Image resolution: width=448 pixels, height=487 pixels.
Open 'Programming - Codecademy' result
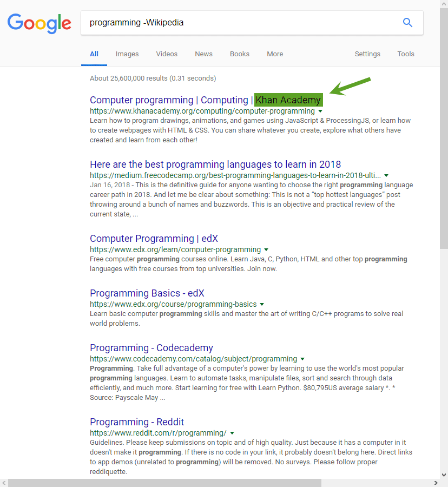[151, 348]
